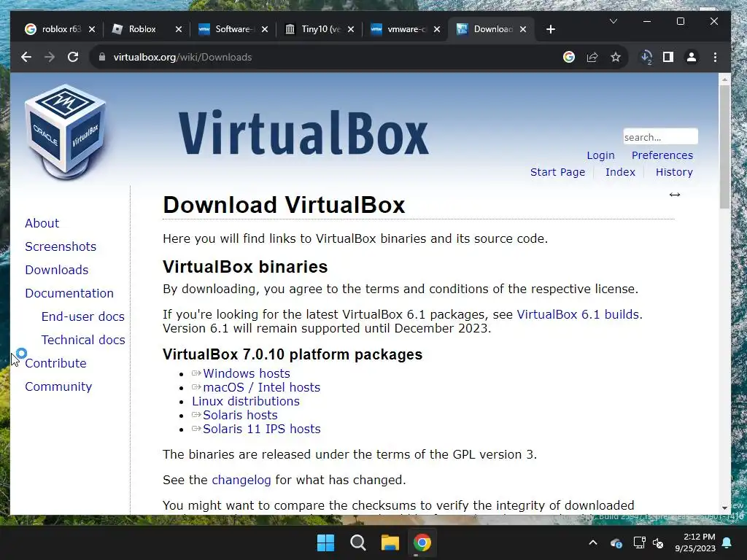Open Screenshots in the sidebar
Viewport: 747px width, 560px height.
click(x=61, y=246)
